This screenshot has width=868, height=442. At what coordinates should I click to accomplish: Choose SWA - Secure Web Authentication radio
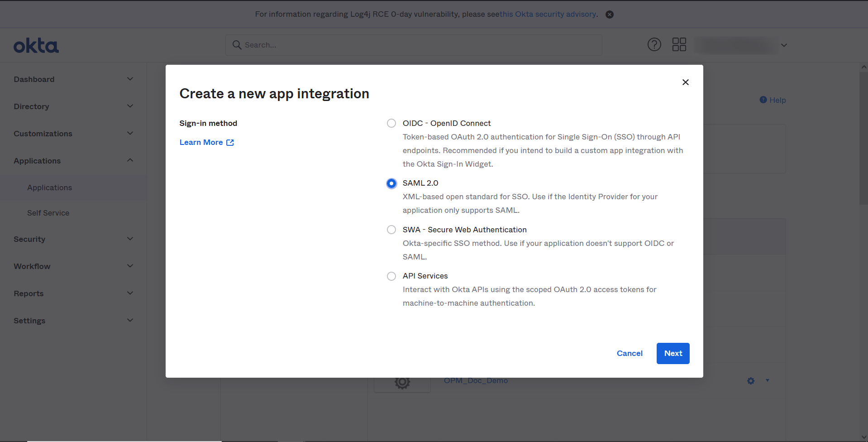[391, 230]
